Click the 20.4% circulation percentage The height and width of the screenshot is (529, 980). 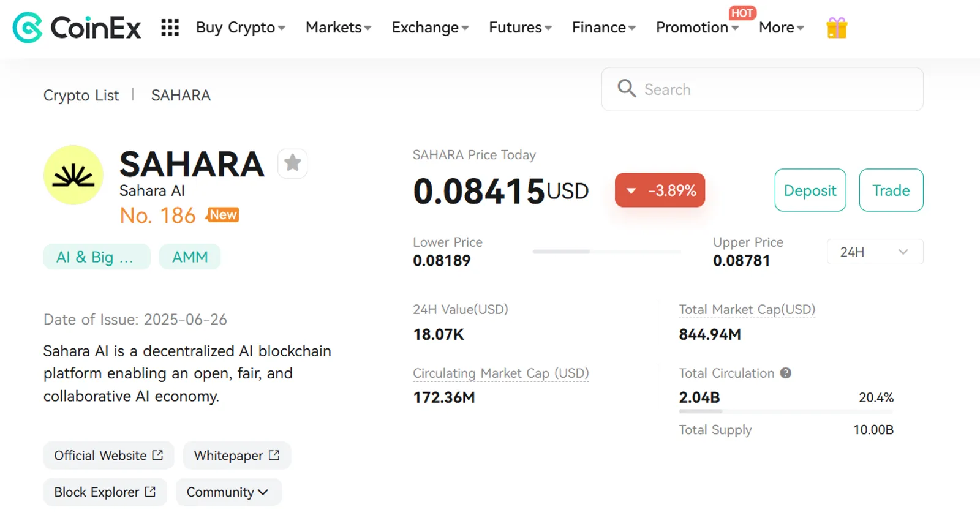click(876, 398)
